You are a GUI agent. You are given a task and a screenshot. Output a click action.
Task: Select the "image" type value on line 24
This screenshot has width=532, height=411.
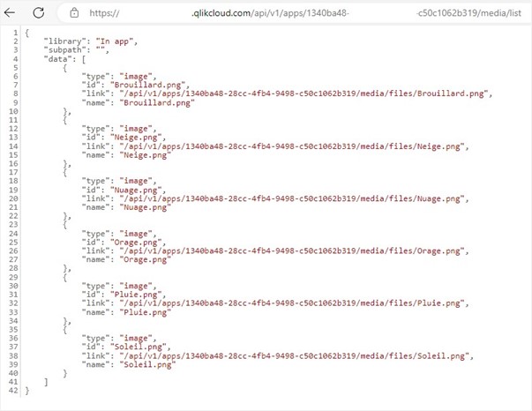click(136, 234)
